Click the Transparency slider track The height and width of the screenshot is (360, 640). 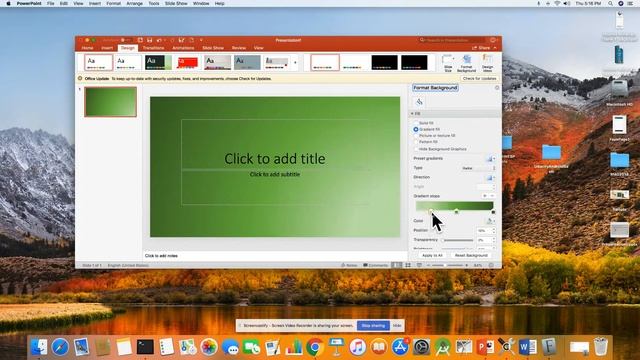pyautogui.click(x=458, y=240)
